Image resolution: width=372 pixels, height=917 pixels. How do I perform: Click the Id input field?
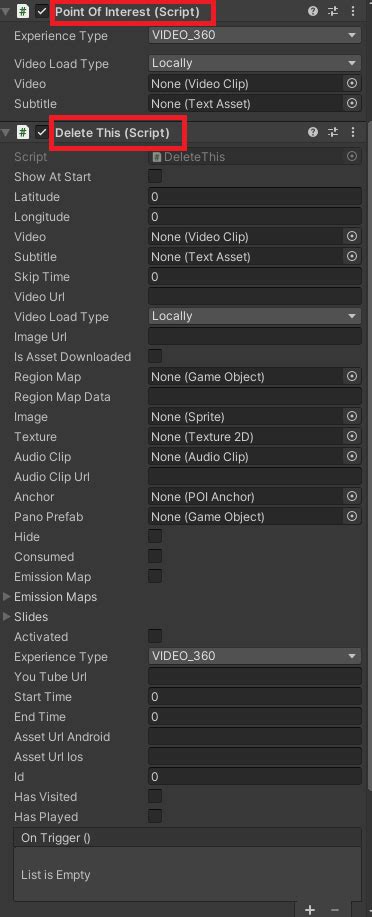[255, 777]
